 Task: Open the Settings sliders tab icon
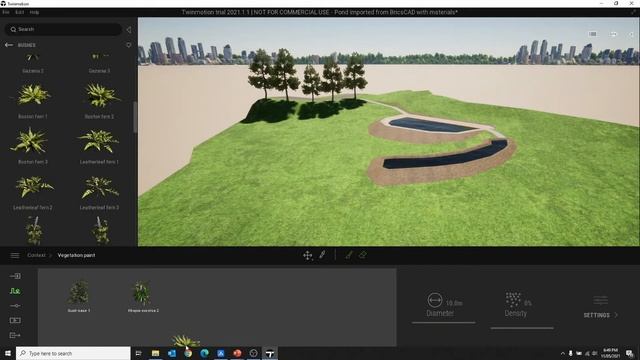(x=15, y=306)
